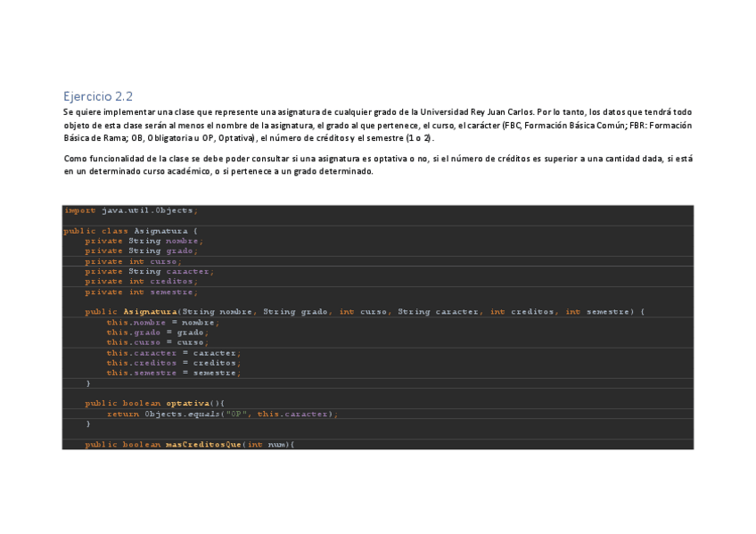Click the paragraph starting "Como funcionalidad de la clase"

point(378,165)
